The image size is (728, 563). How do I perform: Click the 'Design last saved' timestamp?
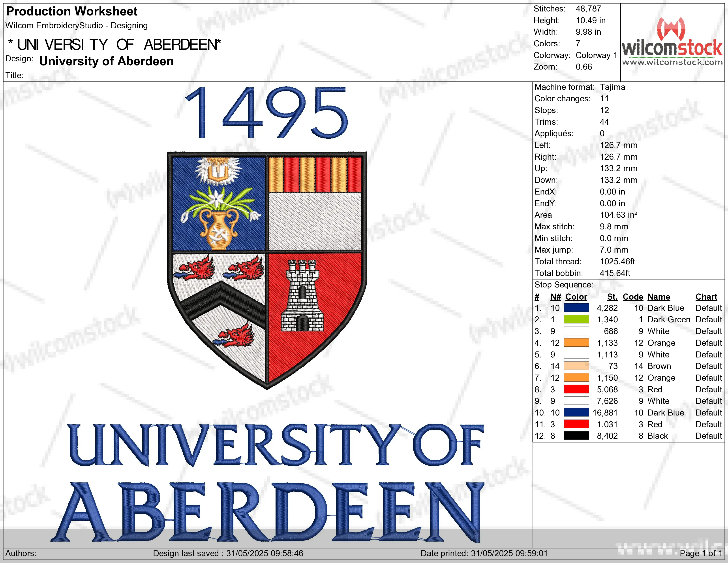coord(228,553)
